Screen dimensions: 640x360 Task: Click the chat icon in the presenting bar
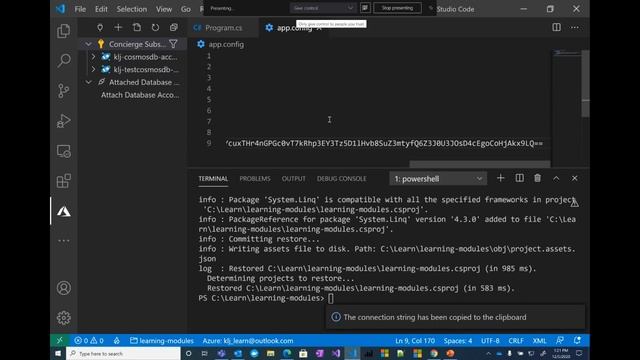(365, 8)
